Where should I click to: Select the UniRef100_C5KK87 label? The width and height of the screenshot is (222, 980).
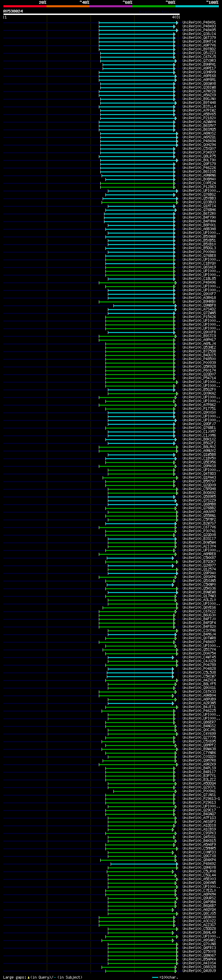[x=199, y=558]
